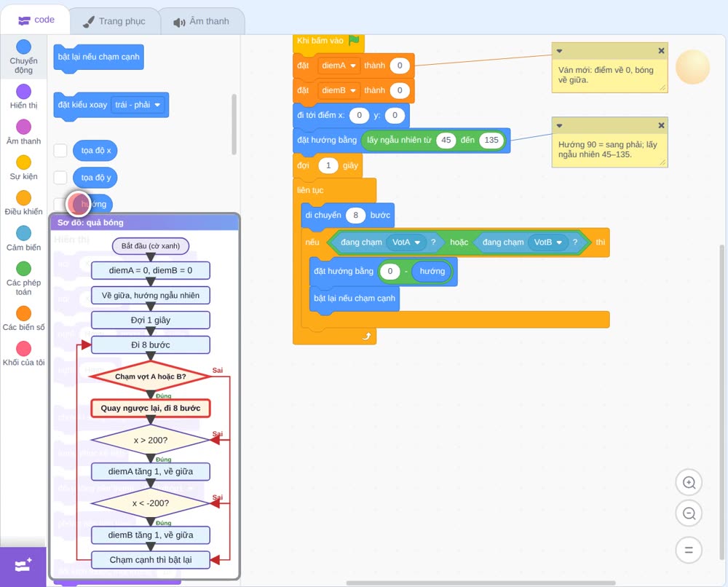728x587 pixels.
Task: Select the Hiển thị block category
Action: tap(23, 97)
